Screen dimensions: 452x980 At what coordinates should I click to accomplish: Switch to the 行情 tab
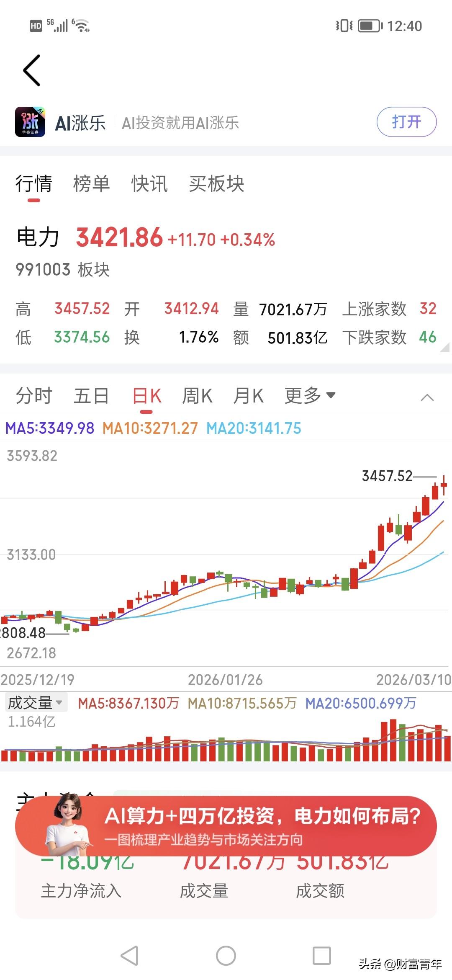tap(33, 184)
